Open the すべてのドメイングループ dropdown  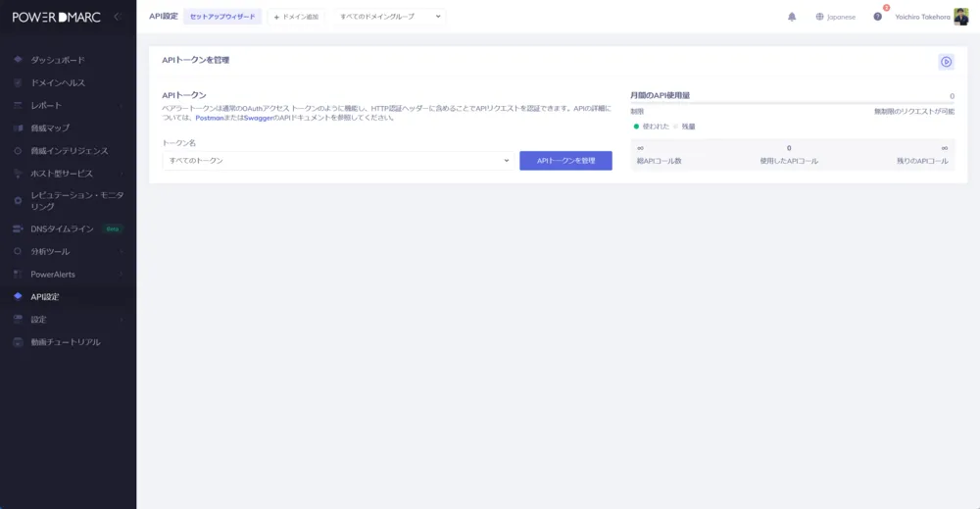[x=389, y=17]
